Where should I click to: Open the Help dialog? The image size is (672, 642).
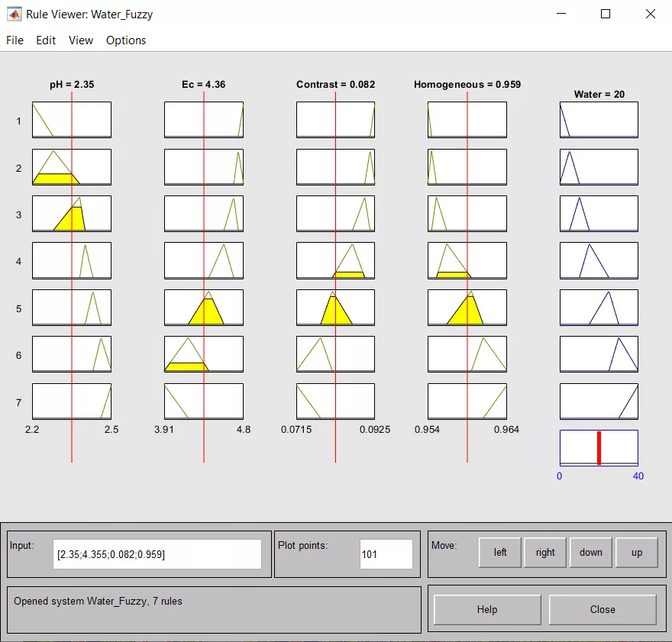pyautogui.click(x=487, y=609)
